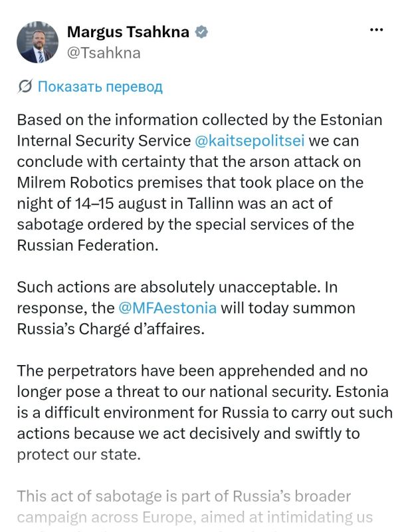Click the faded "This act of sabotage" text

tap(184, 496)
